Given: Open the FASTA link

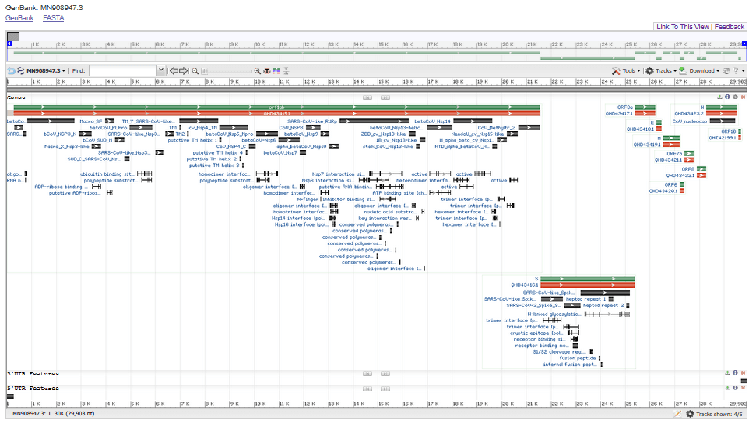Looking at the screenshot, I should click(x=54, y=18).
